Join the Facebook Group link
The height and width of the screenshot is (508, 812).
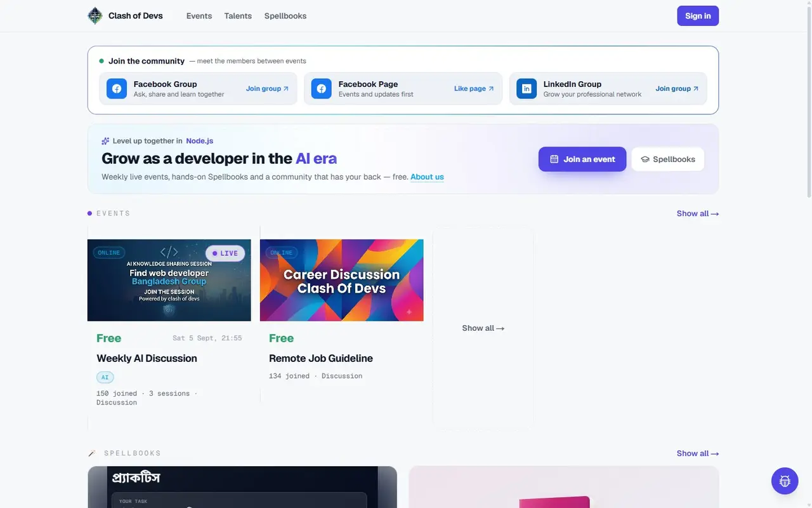[267, 89]
